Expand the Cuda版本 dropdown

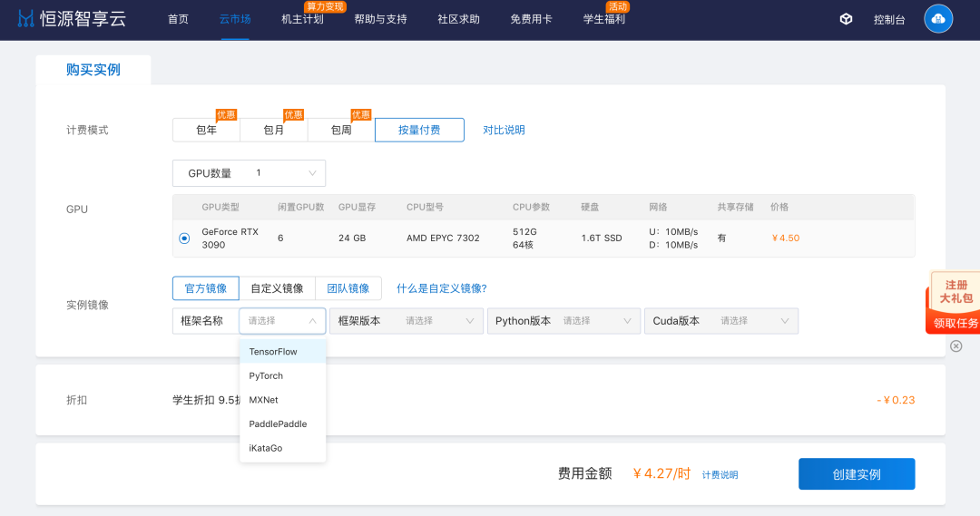(x=721, y=320)
